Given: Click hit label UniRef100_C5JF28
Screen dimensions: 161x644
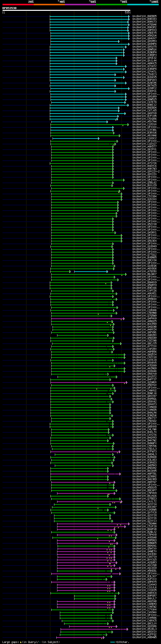Looking at the screenshot, I should pos(144,527).
